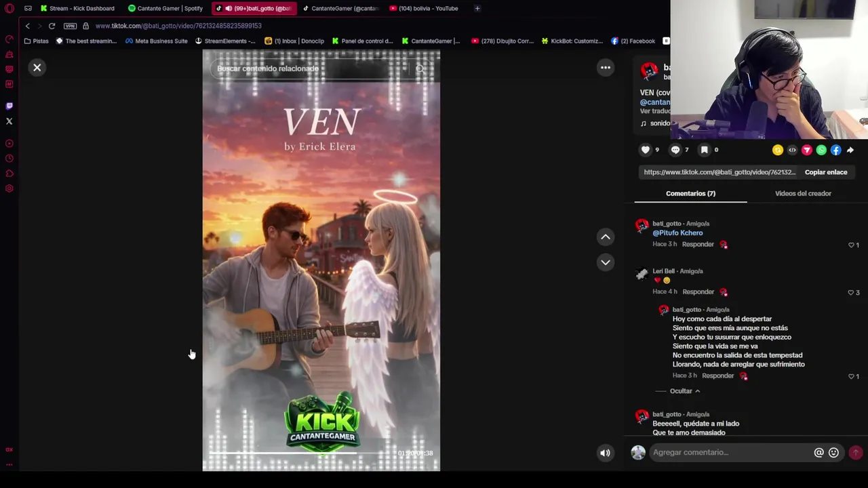Viewport: 868px width, 488px height.
Task: Open Leri Bell's profile avatar
Action: [x=642, y=274]
